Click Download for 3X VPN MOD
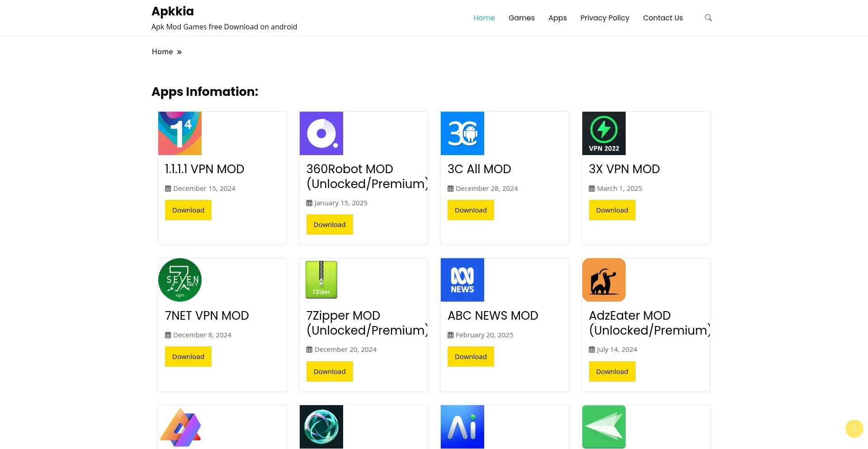The image size is (868, 449). pos(612,210)
